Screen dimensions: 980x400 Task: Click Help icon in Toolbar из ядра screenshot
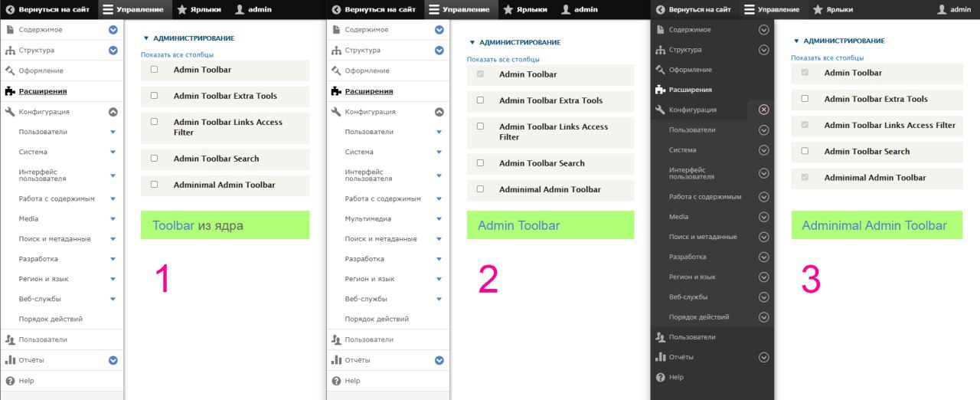coord(10,381)
